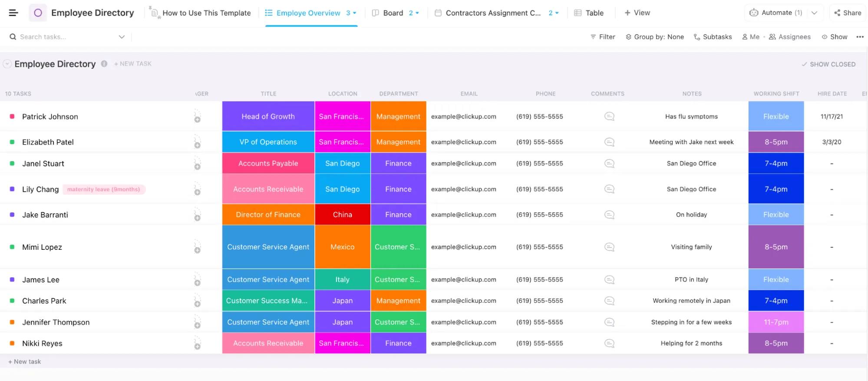The height and width of the screenshot is (381, 868).
Task: Click the + New task link at the bottom
Action: click(25, 361)
